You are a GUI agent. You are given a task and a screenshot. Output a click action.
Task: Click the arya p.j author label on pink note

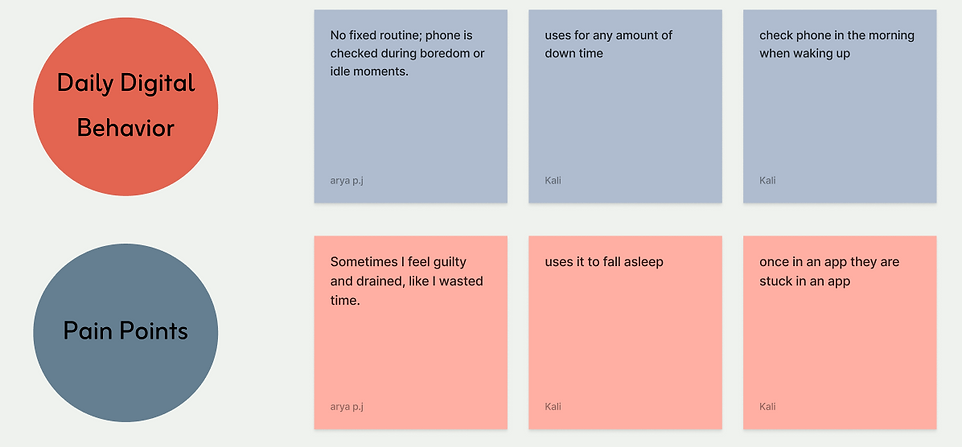click(x=347, y=407)
